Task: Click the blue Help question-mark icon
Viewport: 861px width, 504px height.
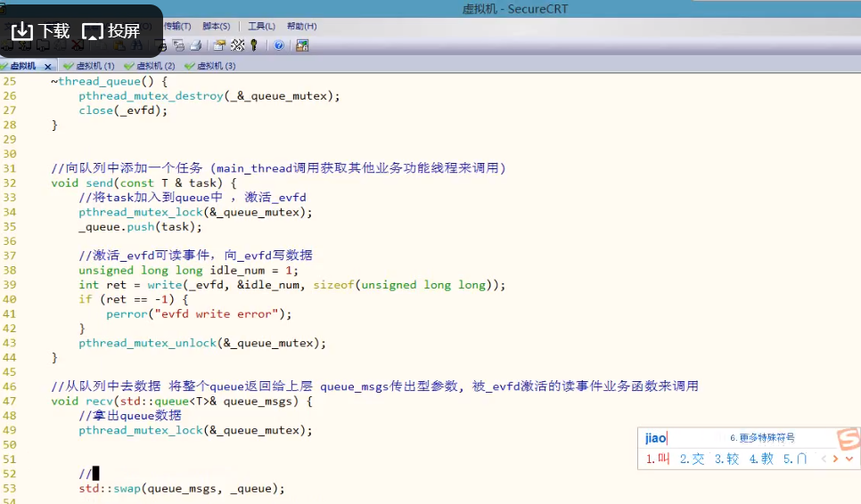Action: 279,45
